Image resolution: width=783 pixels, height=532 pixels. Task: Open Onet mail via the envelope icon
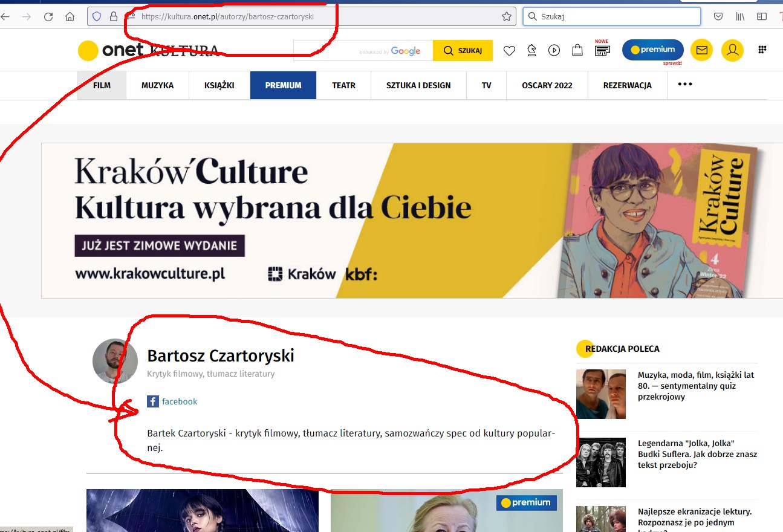[x=701, y=50]
